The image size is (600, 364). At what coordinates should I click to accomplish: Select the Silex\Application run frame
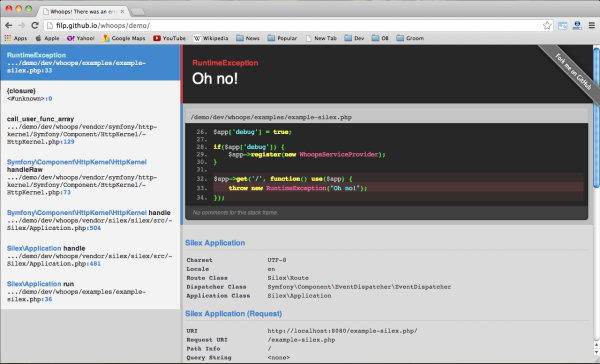[x=90, y=291]
